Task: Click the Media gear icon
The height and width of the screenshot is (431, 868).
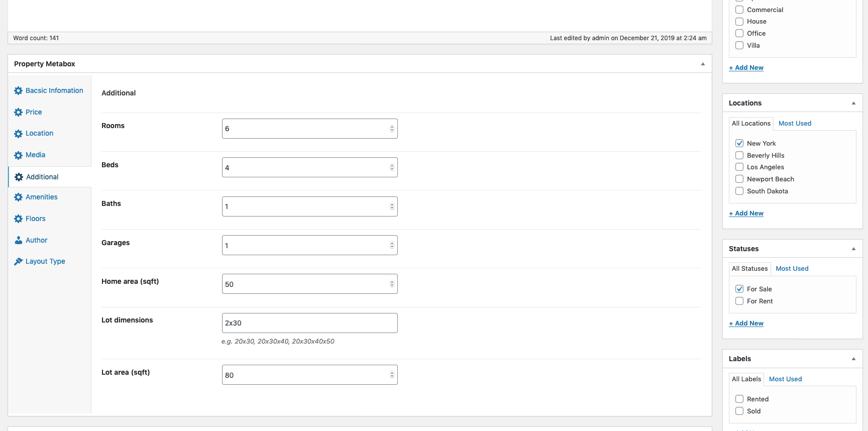Action: 19,155
